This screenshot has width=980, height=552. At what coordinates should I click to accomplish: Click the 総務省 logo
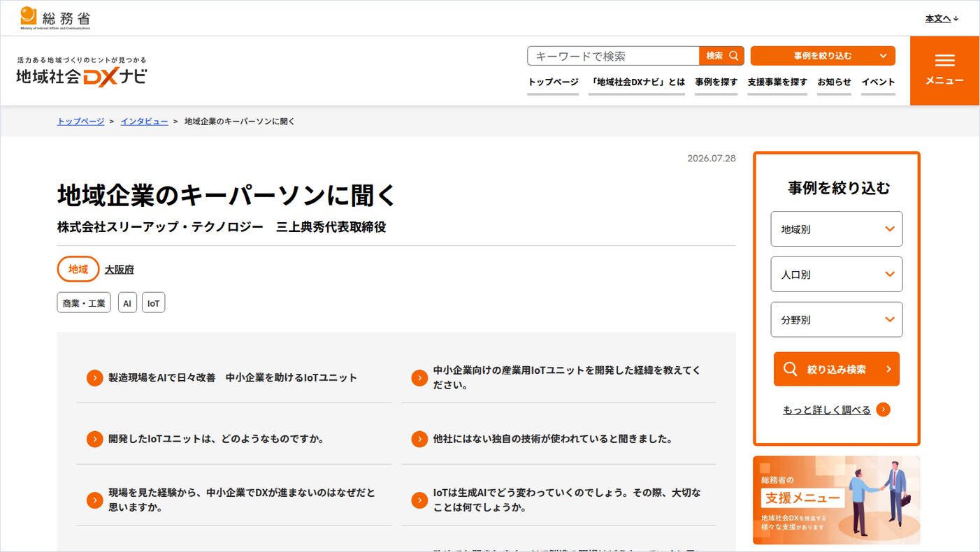55,18
